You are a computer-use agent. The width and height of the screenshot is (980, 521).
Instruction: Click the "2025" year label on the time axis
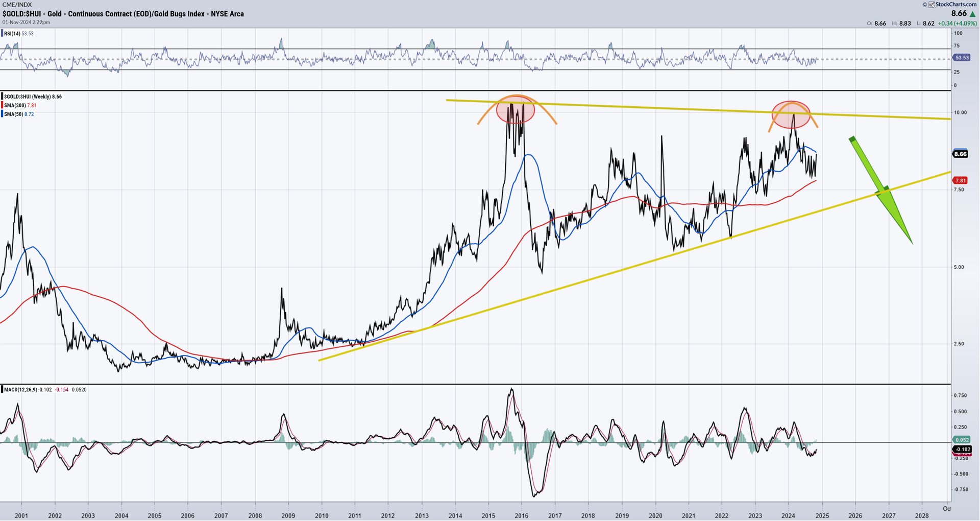click(x=822, y=516)
